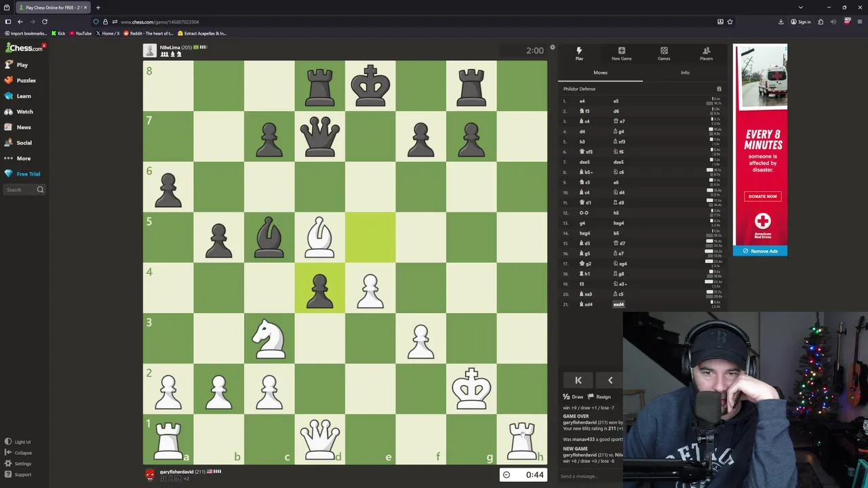
Task: Open the Kick bookmark
Action: pos(59,33)
